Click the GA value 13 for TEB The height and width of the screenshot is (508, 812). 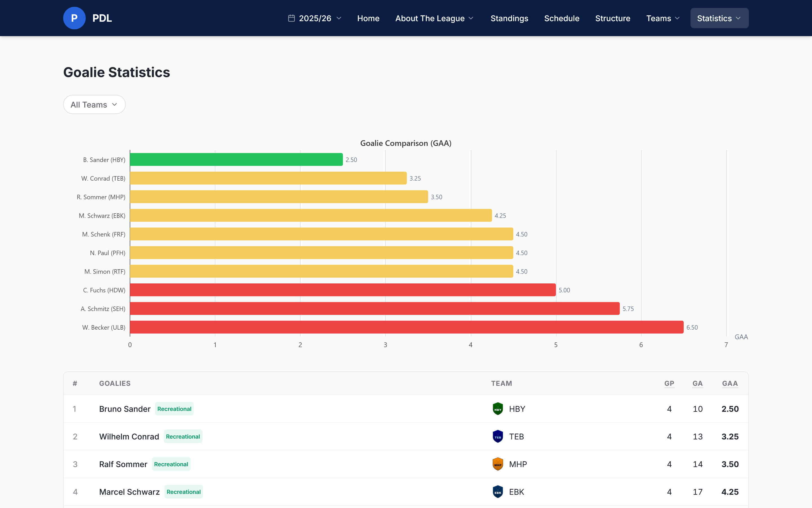point(698,436)
